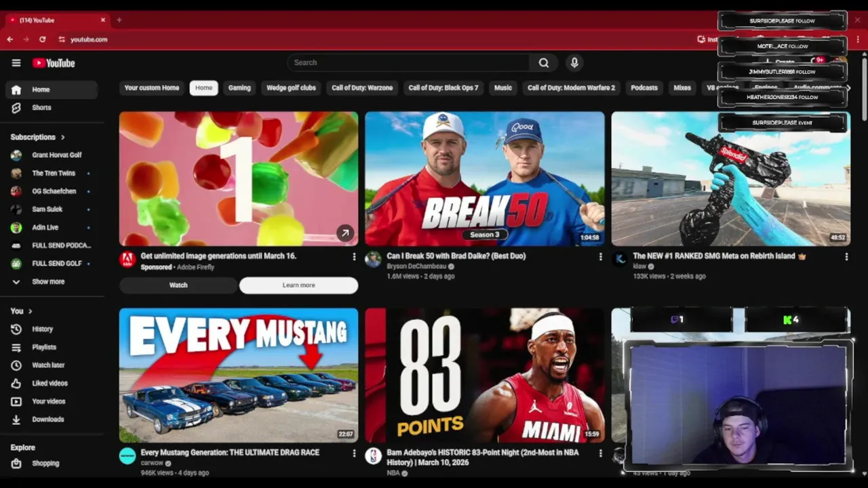Select Call of Duty: Warzone chip

click(362, 87)
